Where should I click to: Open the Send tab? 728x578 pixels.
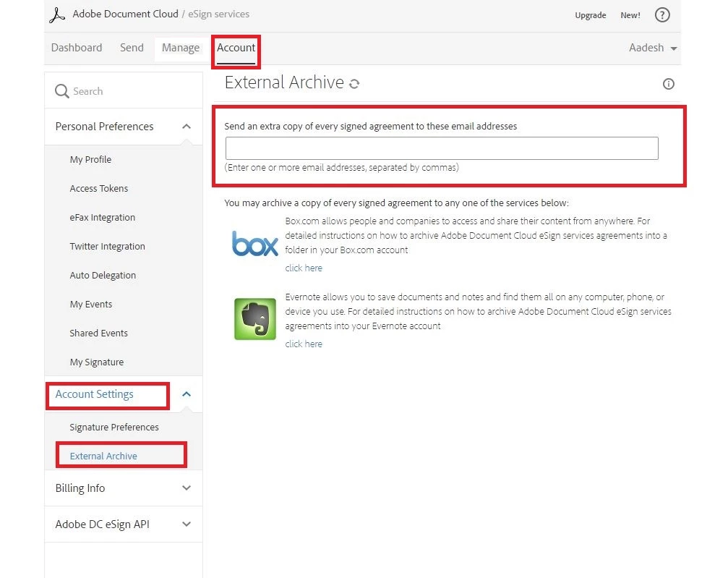pyautogui.click(x=132, y=48)
